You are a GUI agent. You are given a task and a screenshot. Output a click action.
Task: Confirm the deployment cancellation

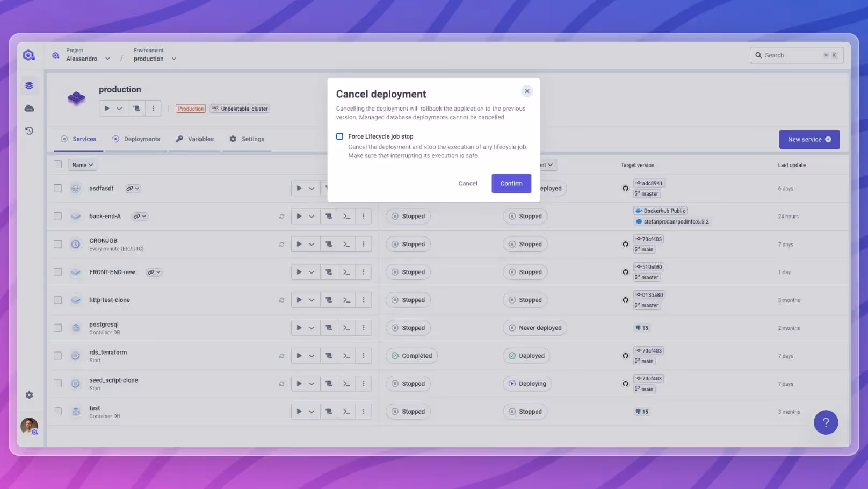point(511,183)
